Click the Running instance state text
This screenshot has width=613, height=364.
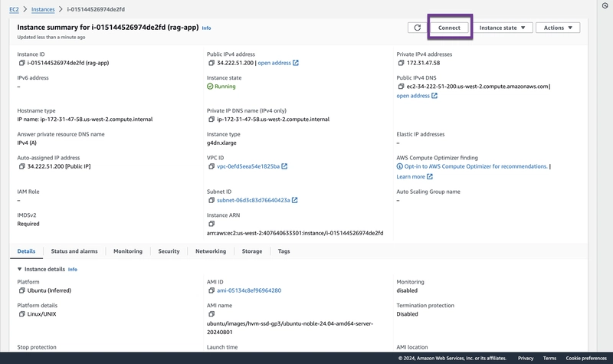(x=225, y=87)
